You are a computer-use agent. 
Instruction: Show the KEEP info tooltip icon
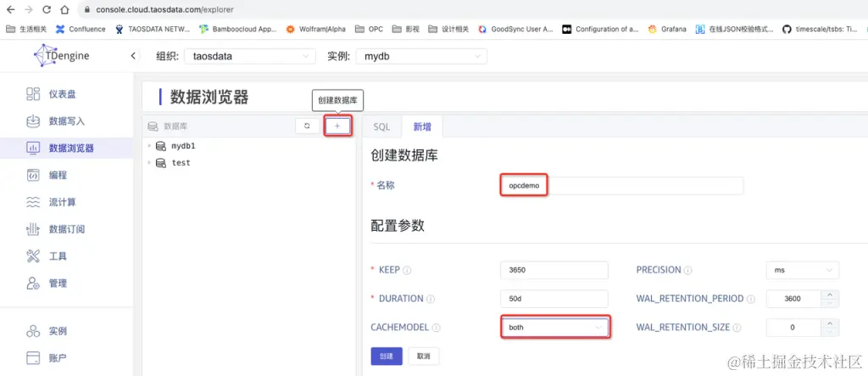(408, 271)
